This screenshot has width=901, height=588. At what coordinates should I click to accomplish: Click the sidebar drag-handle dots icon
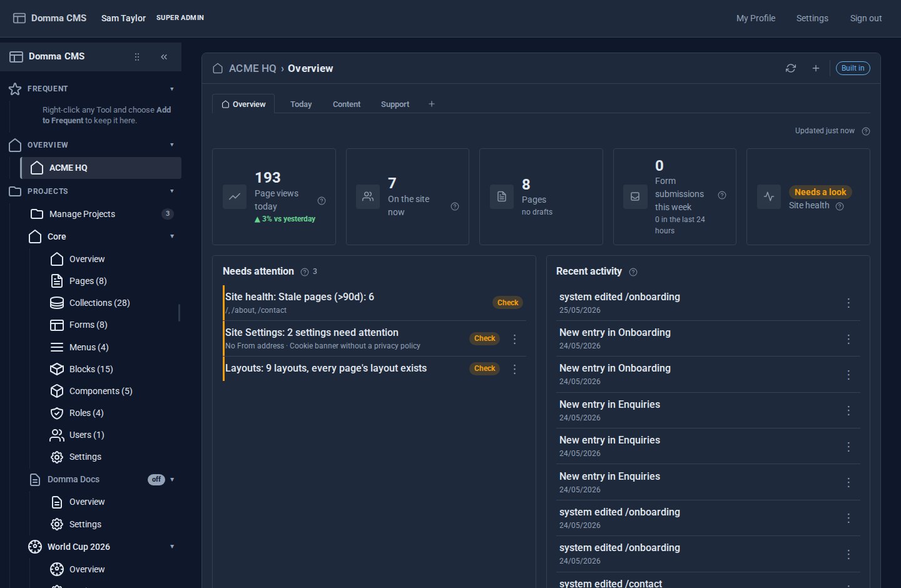coord(137,57)
